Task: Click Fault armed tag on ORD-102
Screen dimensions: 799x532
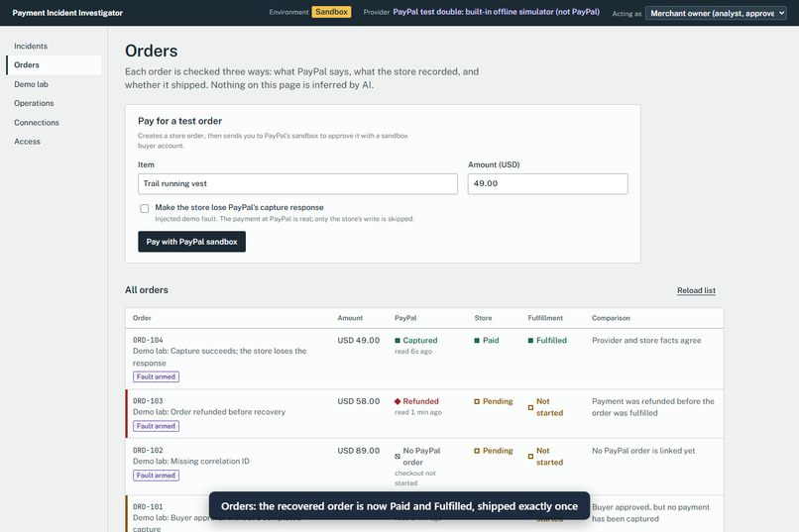Action: 156,476
